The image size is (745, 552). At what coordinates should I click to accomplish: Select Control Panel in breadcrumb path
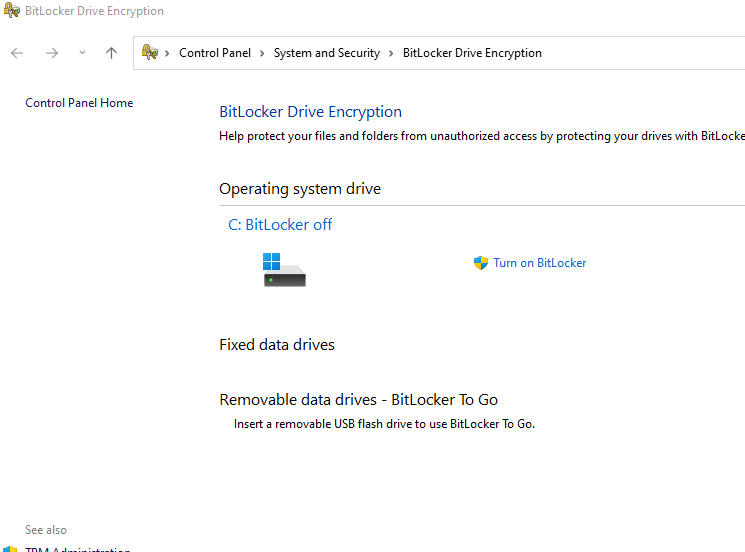coord(215,53)
